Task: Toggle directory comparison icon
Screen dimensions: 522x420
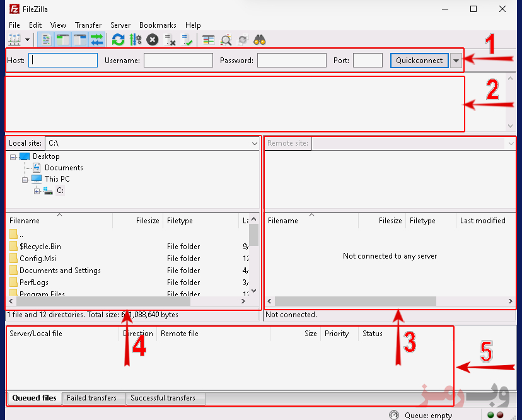Action: coord(226,40)
